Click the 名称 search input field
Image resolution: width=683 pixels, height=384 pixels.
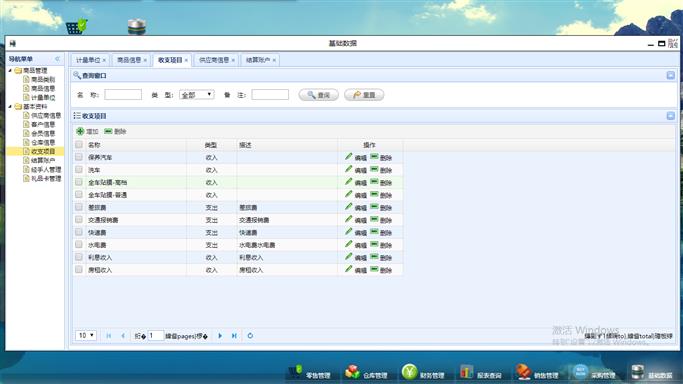(123, 94)
